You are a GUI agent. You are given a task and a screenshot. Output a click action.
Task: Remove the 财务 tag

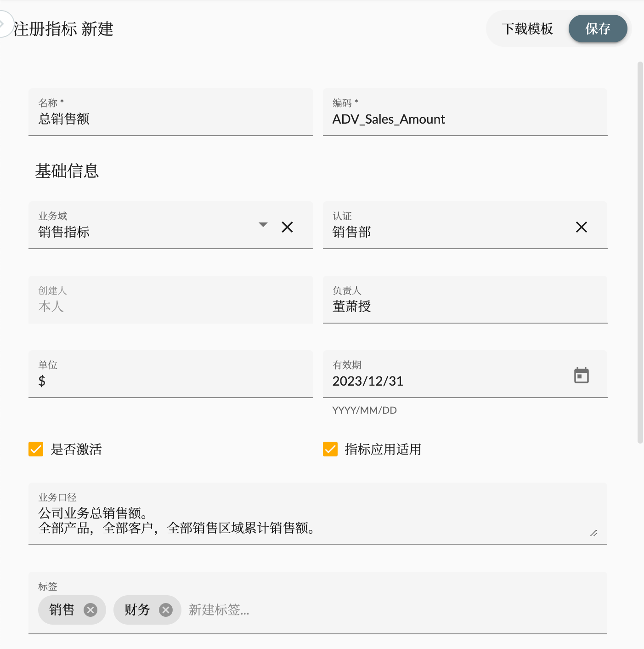166,610
